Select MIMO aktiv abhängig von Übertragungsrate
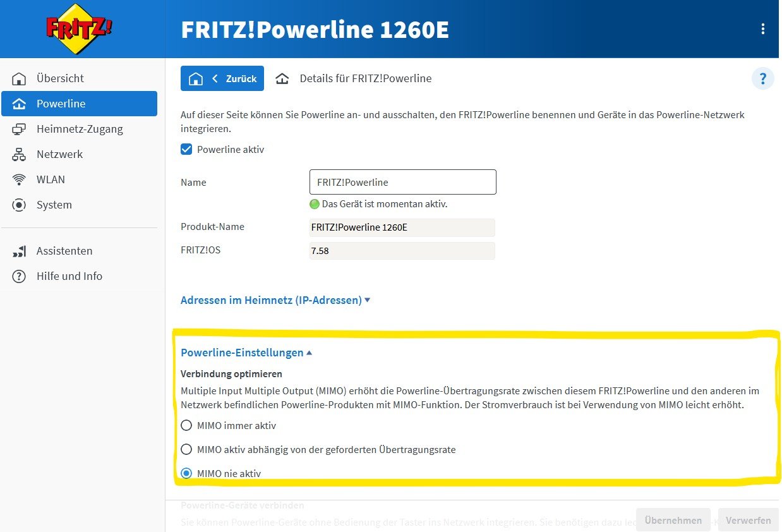The height and width of the screenshot is (532, 782). coord(186,450)
